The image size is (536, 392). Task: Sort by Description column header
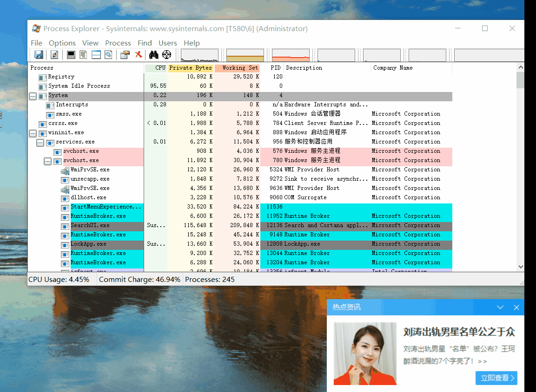[327, 68]
